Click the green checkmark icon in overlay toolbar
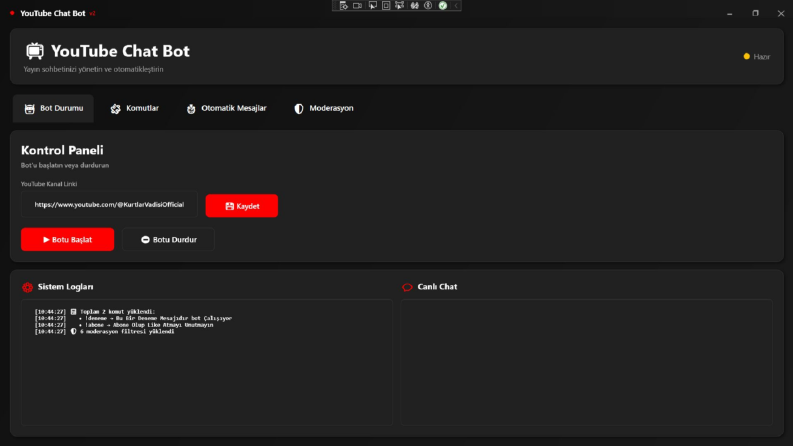The image size is (793, 446). [443, 6]
